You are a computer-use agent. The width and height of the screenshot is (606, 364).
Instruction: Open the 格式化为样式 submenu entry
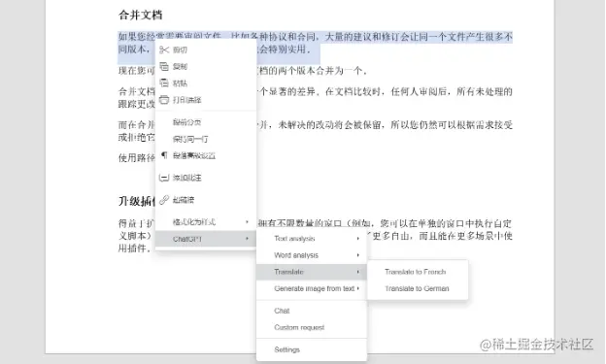(206, 222)
